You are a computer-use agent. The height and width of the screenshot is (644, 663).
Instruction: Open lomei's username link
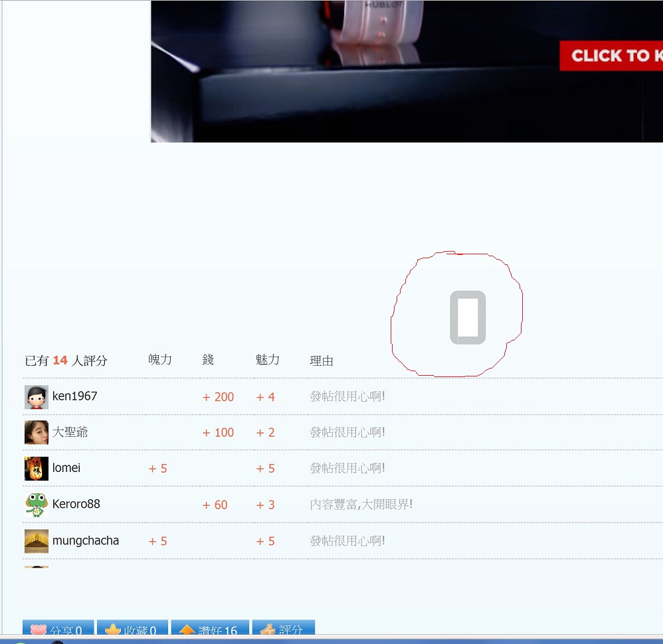coord(66,468)
